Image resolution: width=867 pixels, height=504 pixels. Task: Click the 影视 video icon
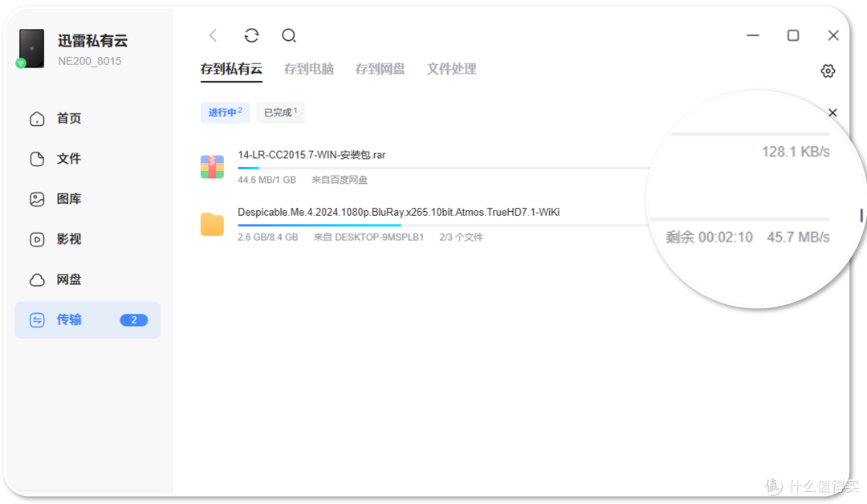(37, 239)
